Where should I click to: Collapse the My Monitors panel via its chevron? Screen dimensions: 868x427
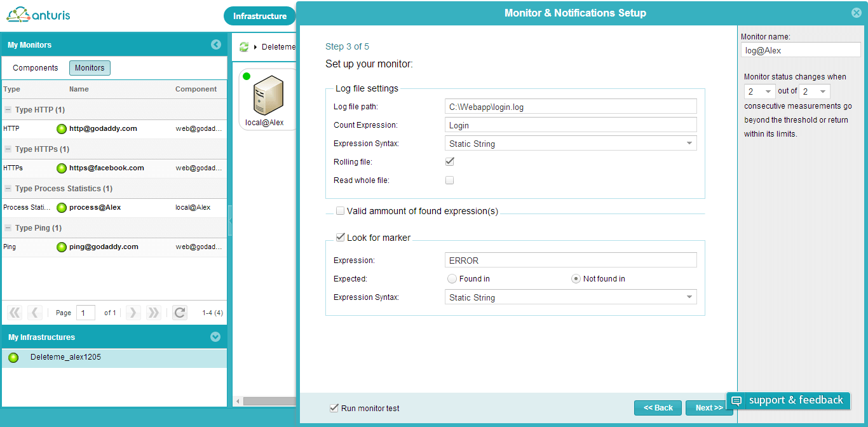coord(217,44)
